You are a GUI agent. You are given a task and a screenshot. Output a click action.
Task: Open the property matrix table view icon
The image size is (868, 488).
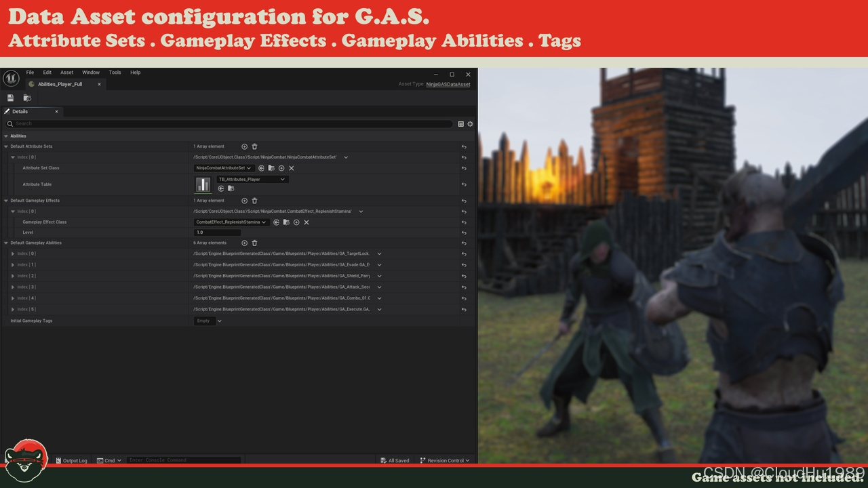[460, 124]
